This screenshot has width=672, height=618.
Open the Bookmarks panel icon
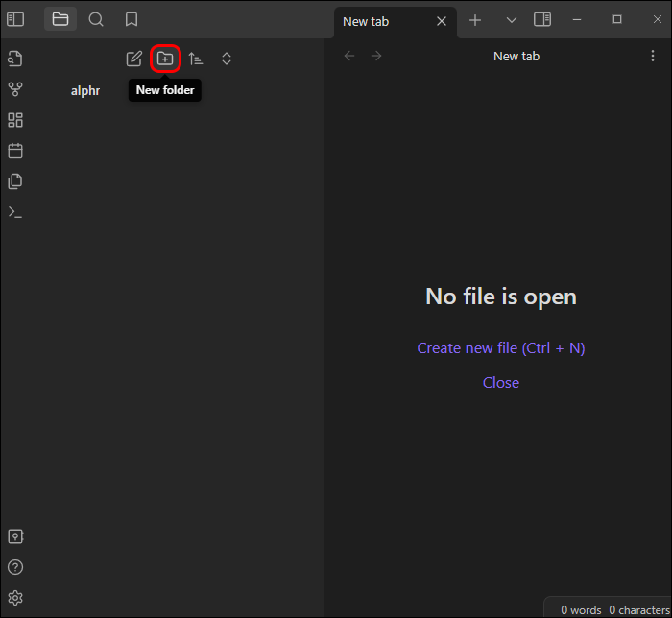pyautogui.click(x=132, y=19)
